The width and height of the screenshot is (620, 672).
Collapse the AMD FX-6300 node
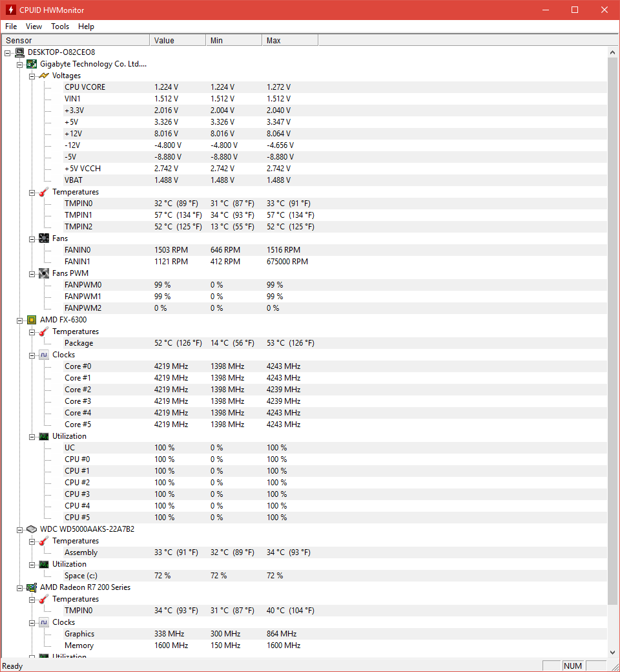[x=20, y=320]
